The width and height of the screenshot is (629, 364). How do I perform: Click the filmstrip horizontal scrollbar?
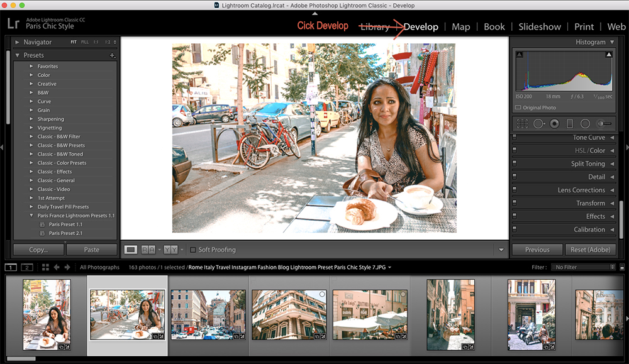(x=21, y=359)
